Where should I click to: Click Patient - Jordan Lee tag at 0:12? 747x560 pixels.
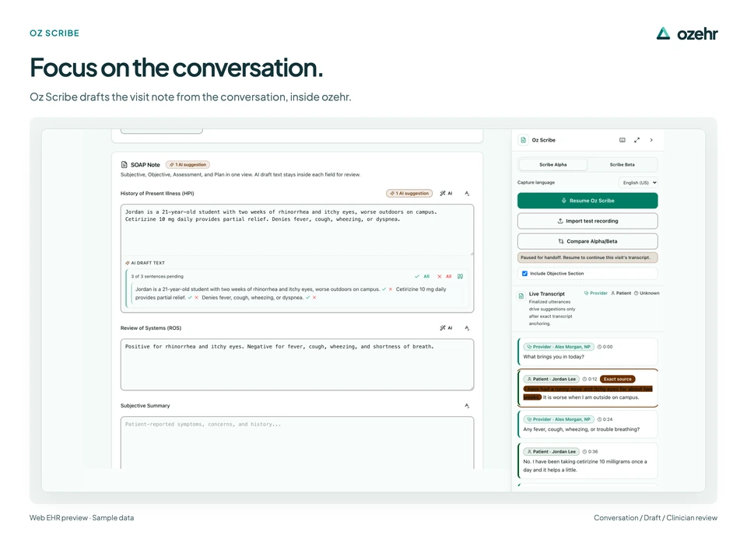pos(551,379)
